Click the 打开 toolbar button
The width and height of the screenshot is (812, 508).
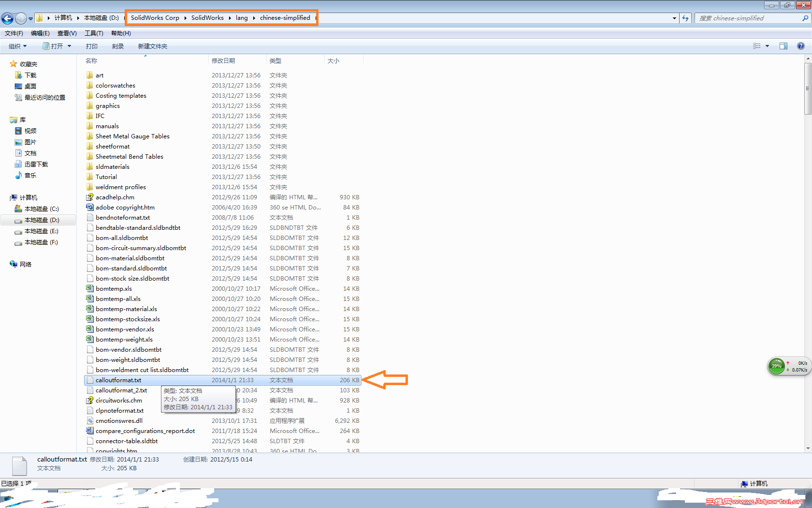coord(53,46)
